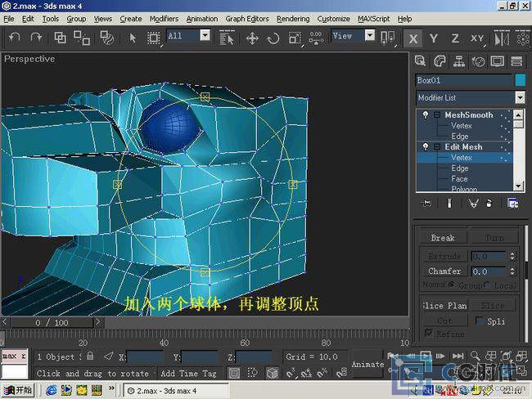This screenshot has width=532, height=399.
Task: Toggle the Z axis constraint
Action: pyautogui.click(x=455, y=38)
